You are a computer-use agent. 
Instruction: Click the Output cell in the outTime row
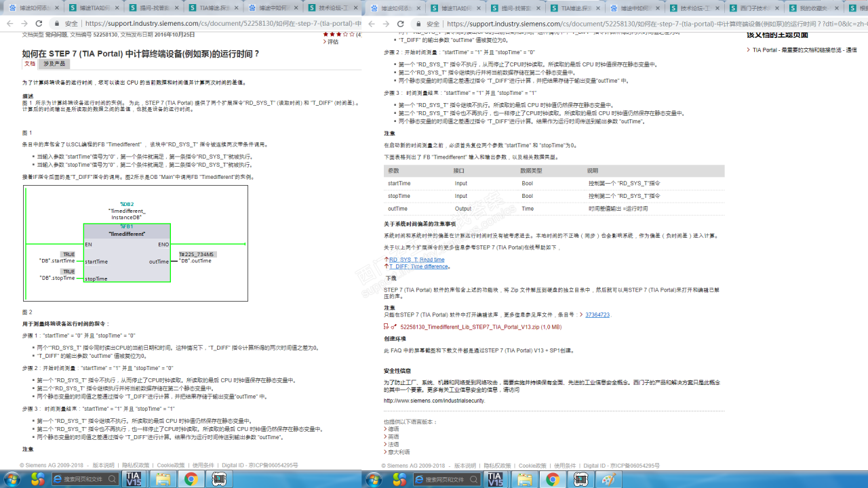[463, 209]
